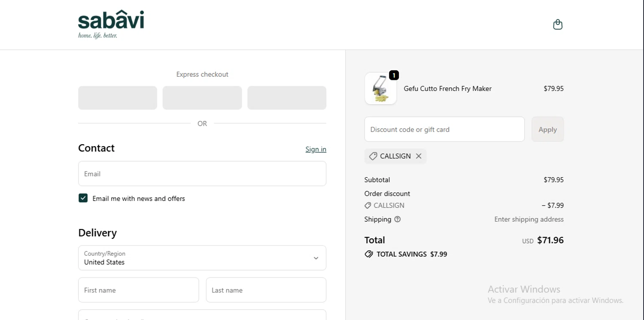Select the middle express checkout button

pyautogui.click(x=202, y=98)
